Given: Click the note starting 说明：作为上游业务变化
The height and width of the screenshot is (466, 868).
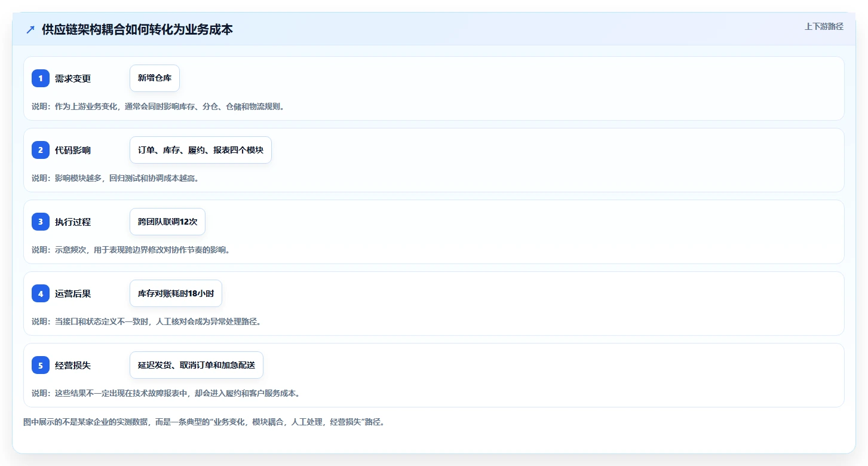Looking at the screenshot, I should point(158,106).
